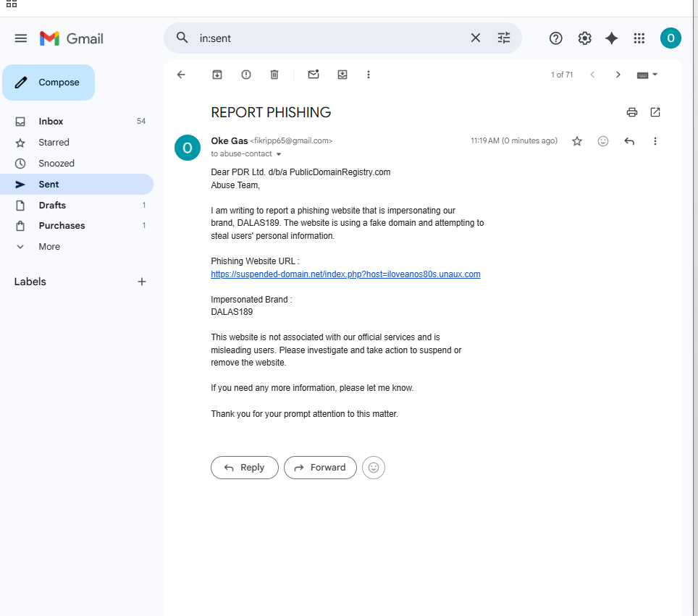Open the Drafts folder
The image size is (698, 616).
(77, 205)
